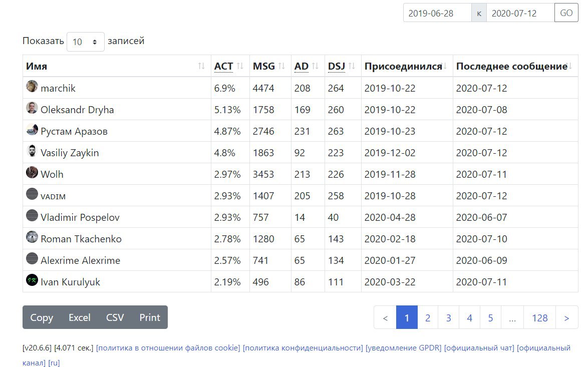The image size is (588, 367).
Task: Click the ru language link
Action: (x=54, y=362)
